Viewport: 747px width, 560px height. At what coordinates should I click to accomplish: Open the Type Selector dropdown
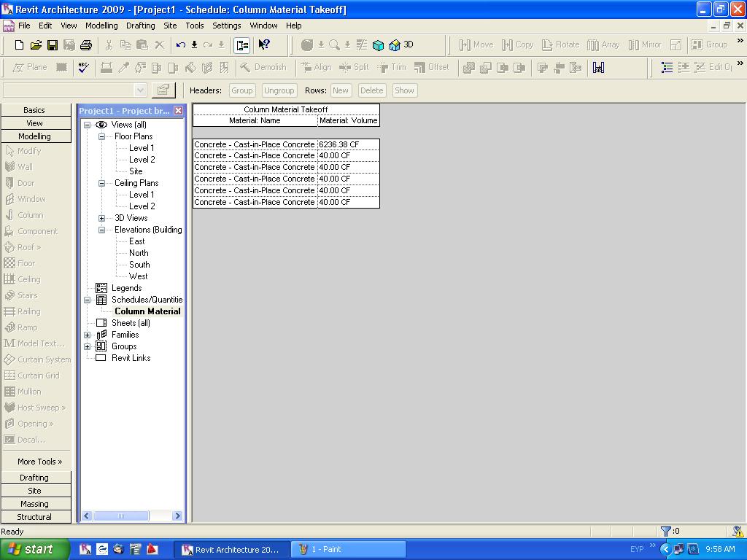pyautogui.click(x=141, y=90)
